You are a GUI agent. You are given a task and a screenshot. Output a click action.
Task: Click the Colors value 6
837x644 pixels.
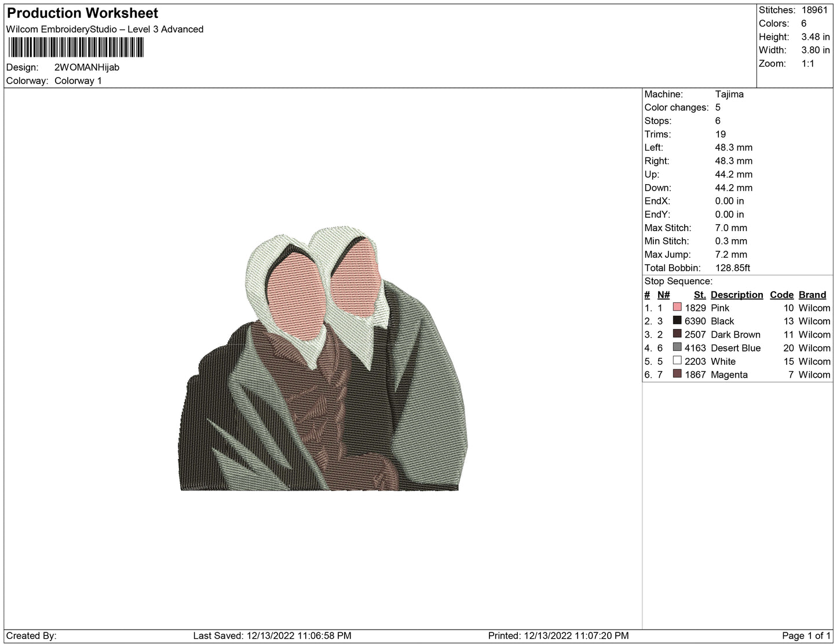pyautogui.click(x=804, y=23)
